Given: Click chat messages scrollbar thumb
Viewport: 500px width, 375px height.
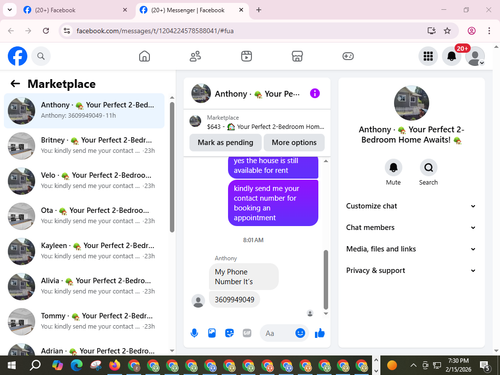Looking at the screenshot, I should (x=326, y=279).
